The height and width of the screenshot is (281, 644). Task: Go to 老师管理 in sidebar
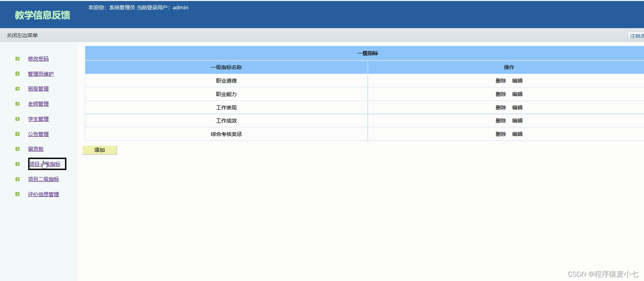38,104
